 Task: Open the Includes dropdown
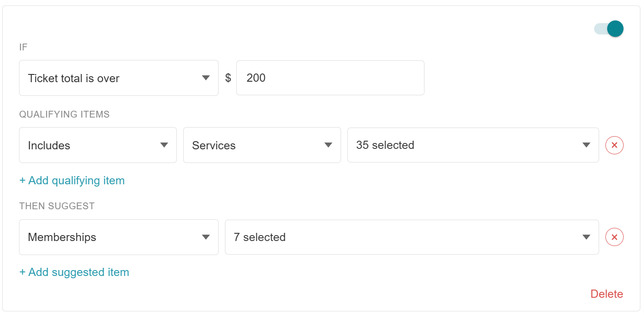[x=98, y=145]
